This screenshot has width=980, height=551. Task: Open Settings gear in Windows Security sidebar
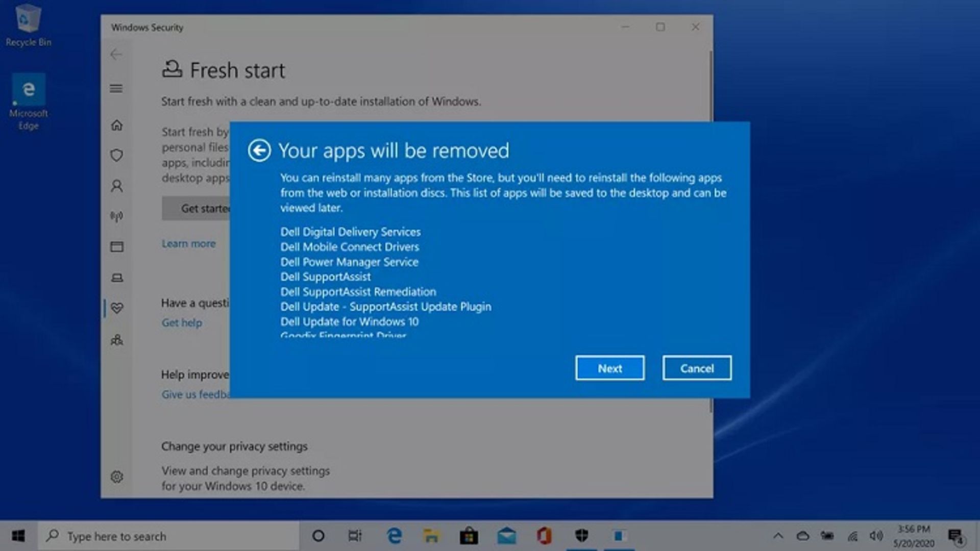pyautogui.click(x=117, y=477)
